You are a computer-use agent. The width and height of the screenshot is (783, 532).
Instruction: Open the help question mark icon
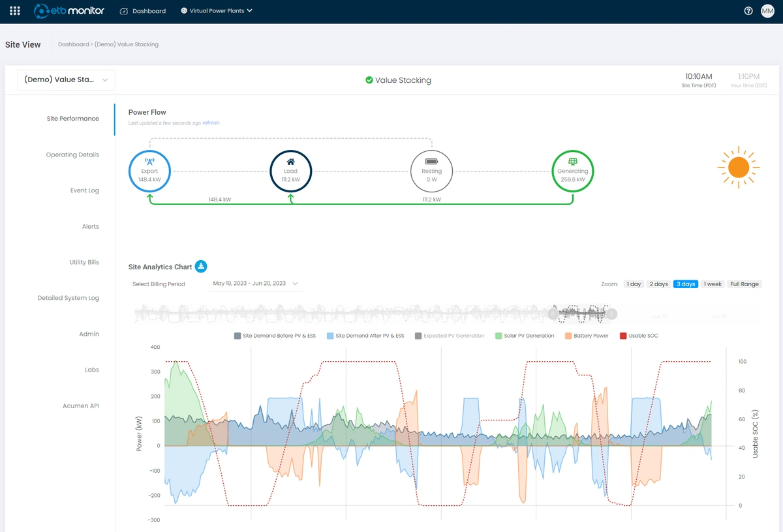pyautogui.click(x=748, y=11)
